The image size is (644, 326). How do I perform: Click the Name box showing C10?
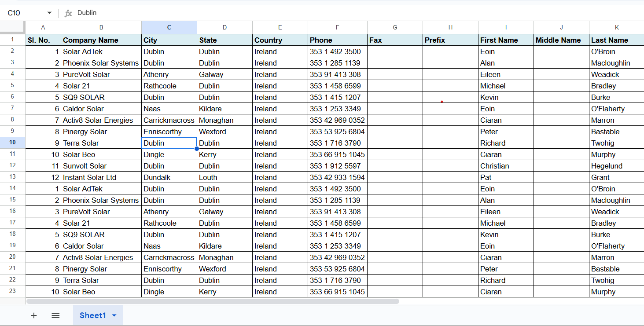pyautogui.click(x=24, y=13)
